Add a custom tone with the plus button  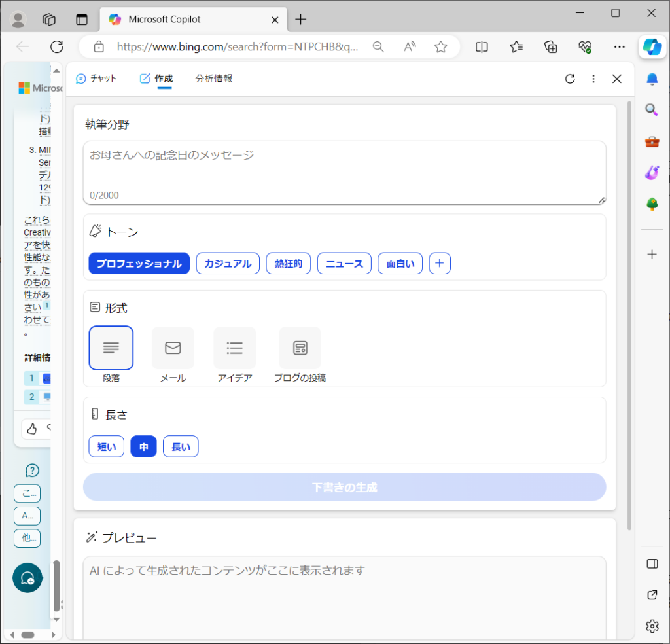point(439,263)
